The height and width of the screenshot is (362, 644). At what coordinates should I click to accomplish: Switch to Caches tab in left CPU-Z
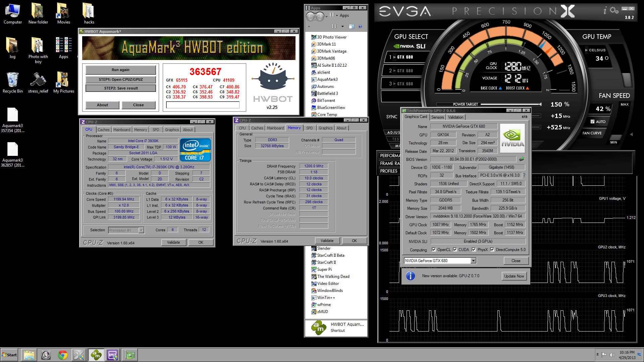click(103, 130)
